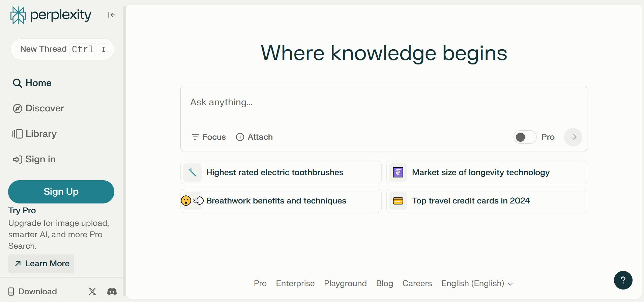Click the Perplexity logo
Screen dimensions: 644x302
[51, 15]
